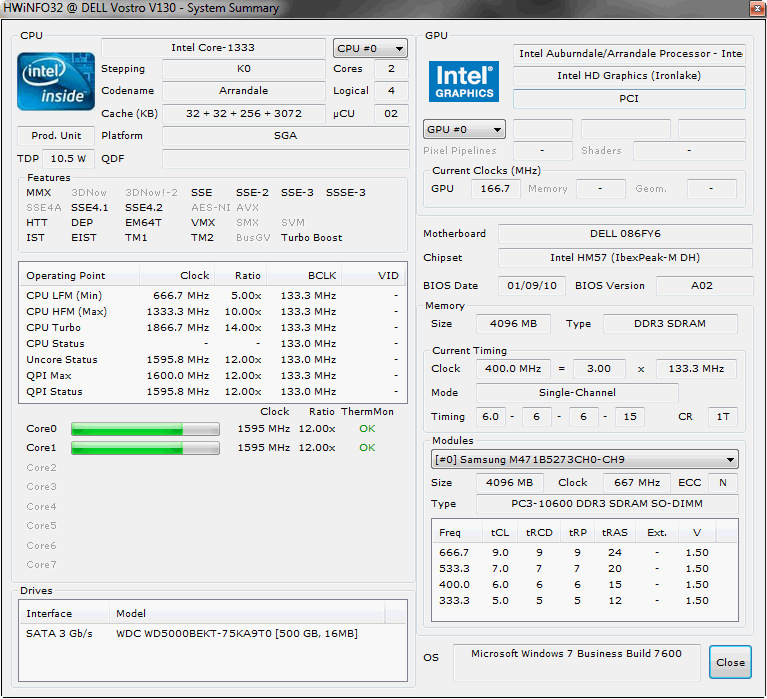Click the ECC N field

click(x=723, y=483)
